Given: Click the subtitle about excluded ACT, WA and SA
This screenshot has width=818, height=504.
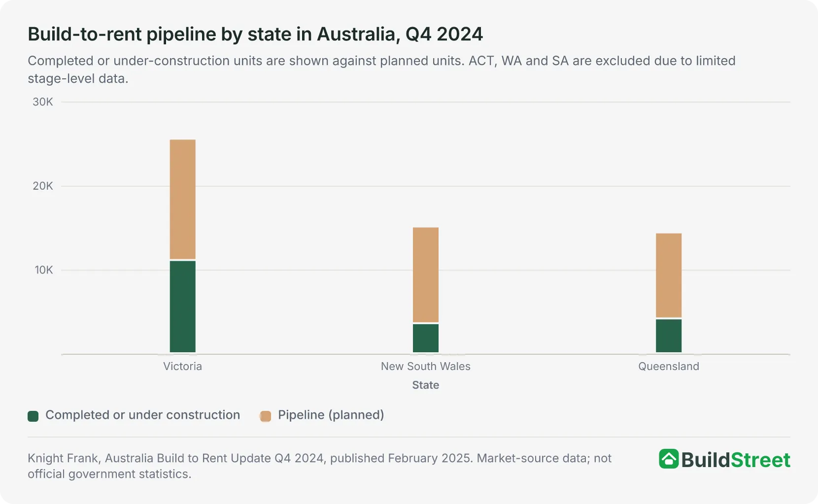Looking at the screenshot, I should (x=382, y=69).
